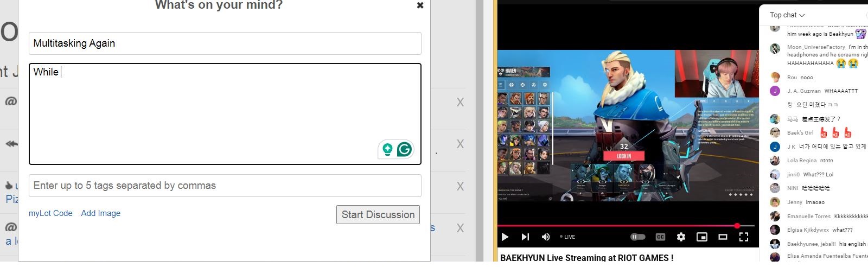The width and height of the screenshot is (868, 267).
Task: Dismiss the pizza notification with its X
Action: click(x=460, y=186)
